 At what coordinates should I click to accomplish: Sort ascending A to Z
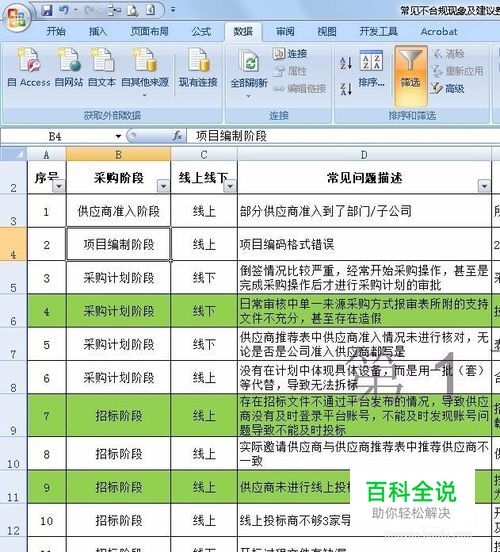[346, 63]
